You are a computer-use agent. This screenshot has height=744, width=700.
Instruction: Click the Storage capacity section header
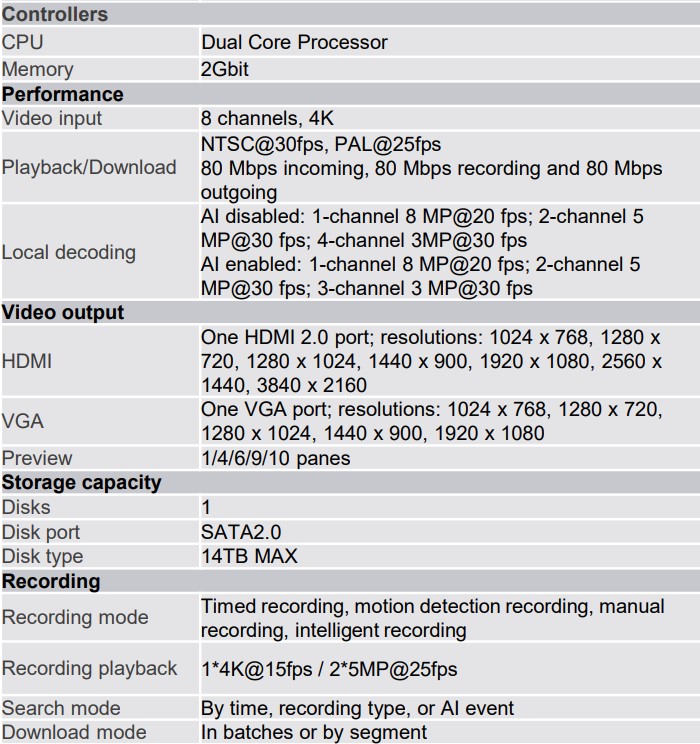(81, 482)
